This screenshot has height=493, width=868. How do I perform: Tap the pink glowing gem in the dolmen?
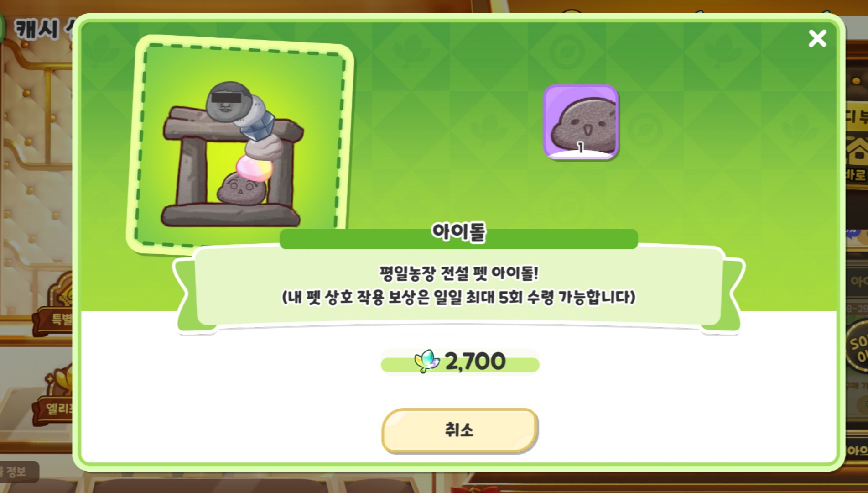254,168
